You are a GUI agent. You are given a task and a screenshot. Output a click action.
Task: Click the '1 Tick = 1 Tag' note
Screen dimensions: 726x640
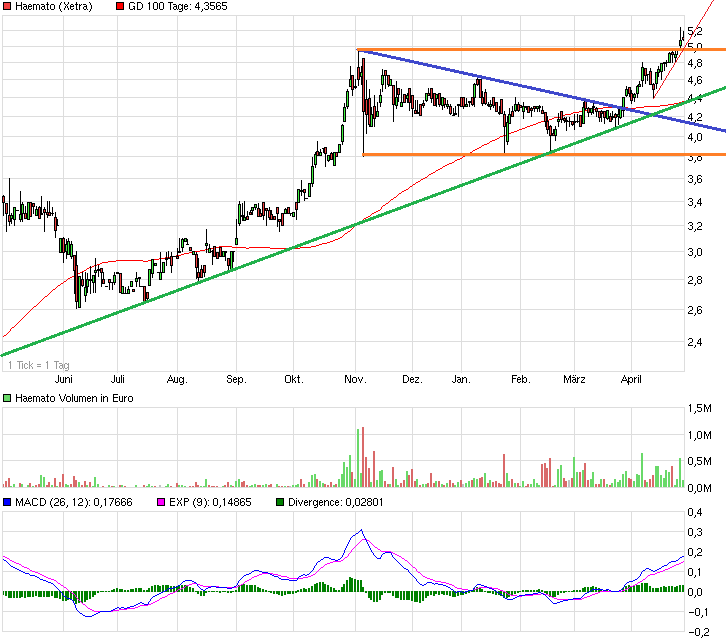pyautogui.click(x=39, y=365)
